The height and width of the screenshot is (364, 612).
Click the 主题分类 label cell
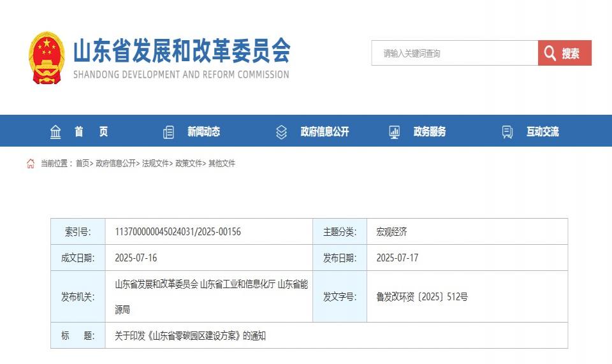(340, 232)
